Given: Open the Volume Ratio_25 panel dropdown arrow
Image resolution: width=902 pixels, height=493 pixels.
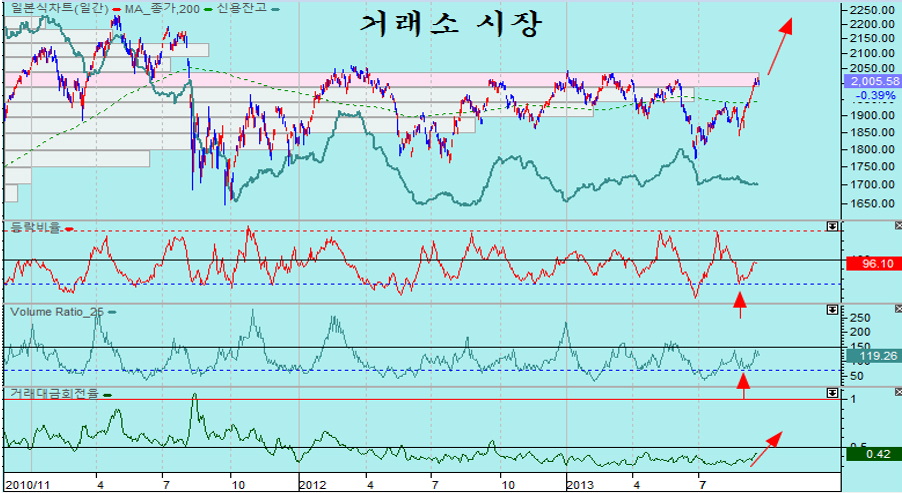Looking at the screenshot, I should coord(832,310).
